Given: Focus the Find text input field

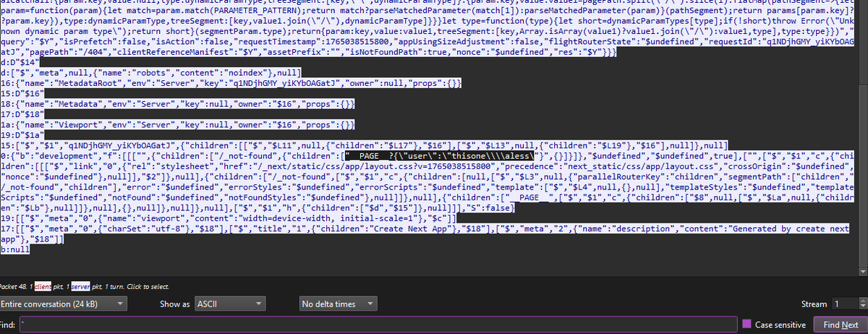Looking at the screenshot, I should tap(377, 325).
